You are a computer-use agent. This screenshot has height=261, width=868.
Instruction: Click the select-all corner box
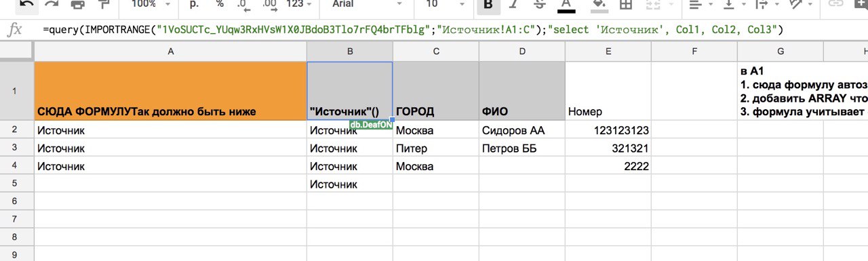(17, 52)
